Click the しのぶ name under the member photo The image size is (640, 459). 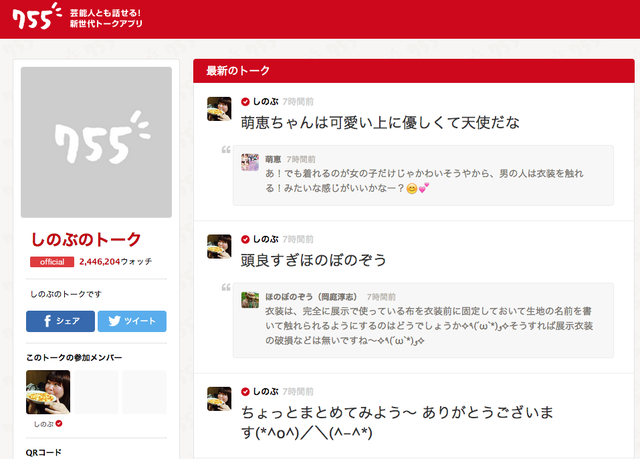[44, 424]
